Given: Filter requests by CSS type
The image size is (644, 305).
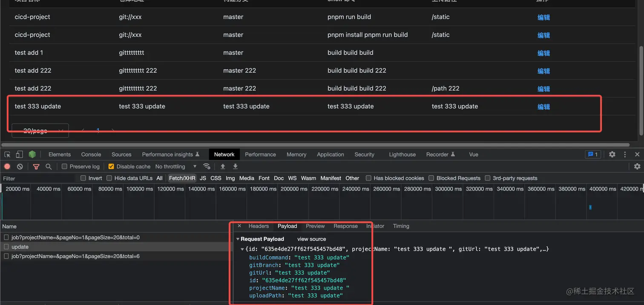Looking at the screenshot, I should pyautogui.click(x=216, y=178).
